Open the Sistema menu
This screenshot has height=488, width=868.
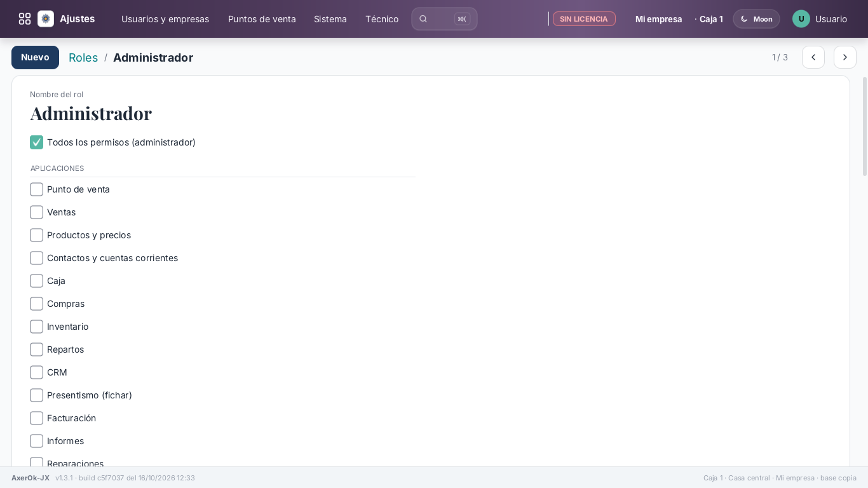click(x=330, y=19)
